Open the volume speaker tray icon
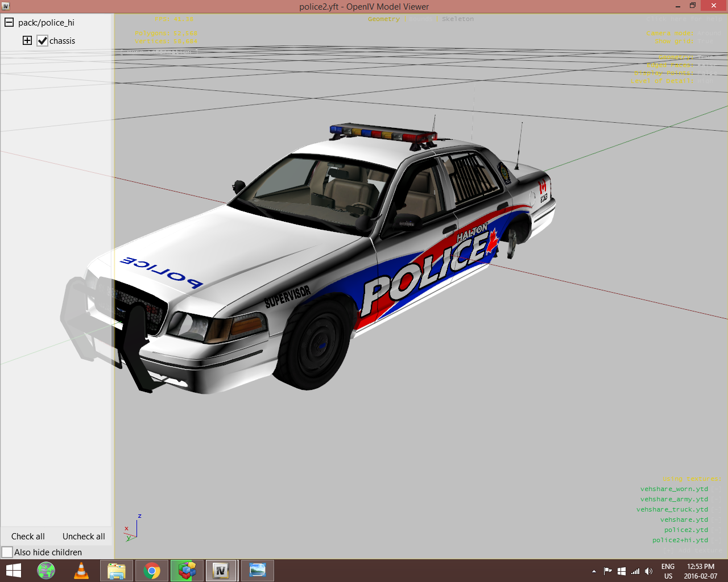 click(648, 571)
